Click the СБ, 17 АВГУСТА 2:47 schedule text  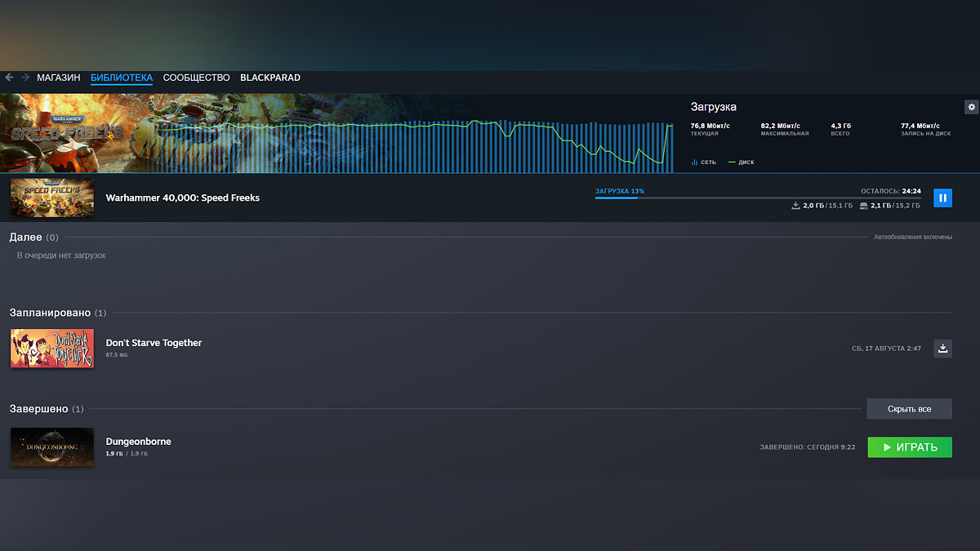pyautogui.click(x=887, y=349)
